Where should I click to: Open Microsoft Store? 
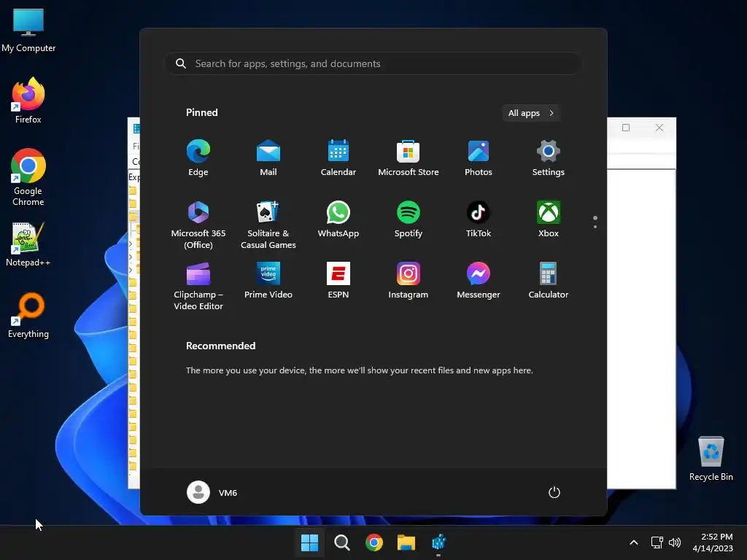(409, 158)
